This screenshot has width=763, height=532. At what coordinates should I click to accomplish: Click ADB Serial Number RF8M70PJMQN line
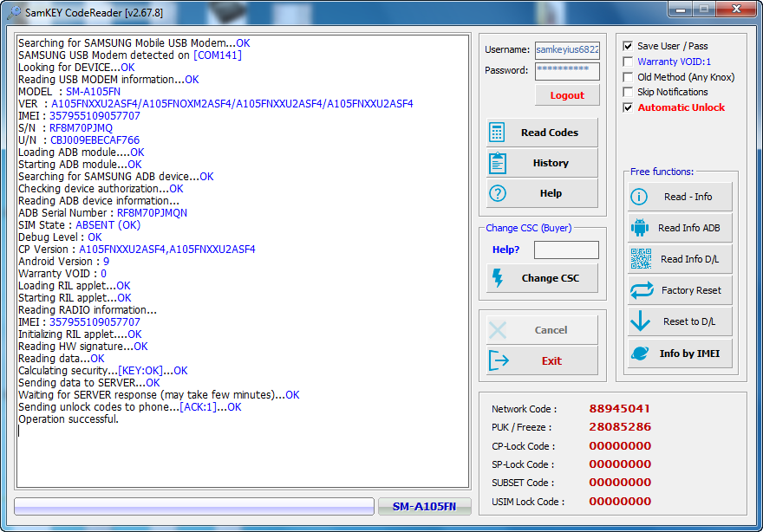(x=102, y=213)
